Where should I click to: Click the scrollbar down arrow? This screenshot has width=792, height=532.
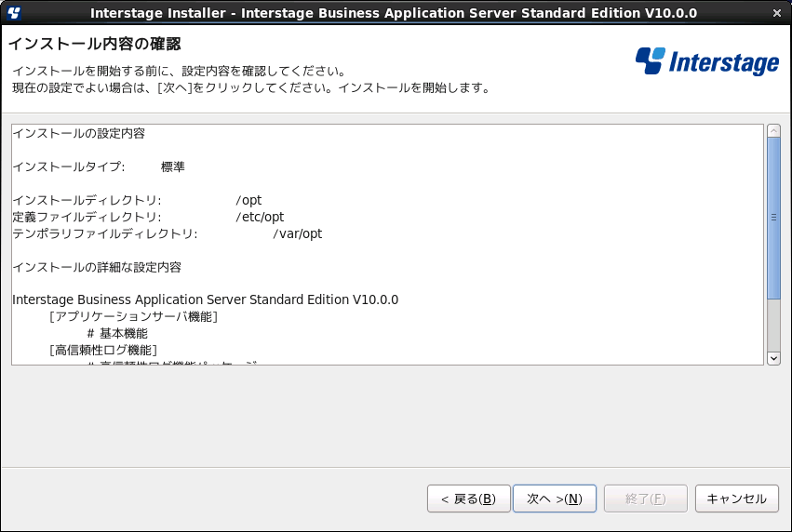773,358
